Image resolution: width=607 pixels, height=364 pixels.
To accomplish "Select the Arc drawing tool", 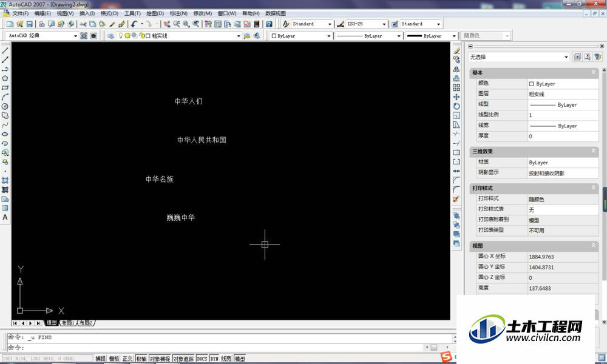I will (5, 97).
